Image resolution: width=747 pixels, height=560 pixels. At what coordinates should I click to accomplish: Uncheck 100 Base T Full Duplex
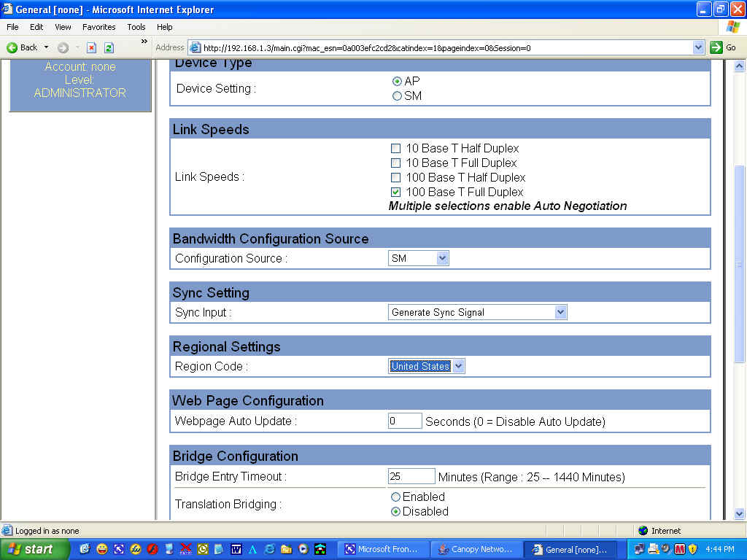click(396, 192)
